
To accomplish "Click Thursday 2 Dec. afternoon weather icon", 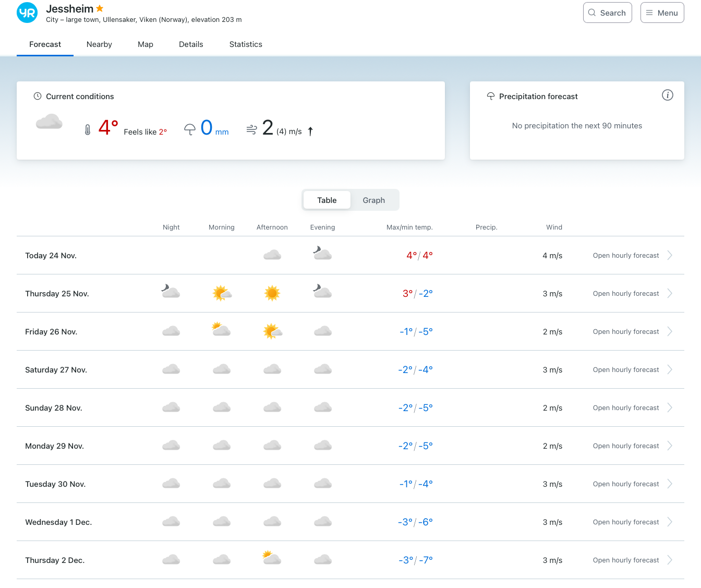I will [272, 559].
